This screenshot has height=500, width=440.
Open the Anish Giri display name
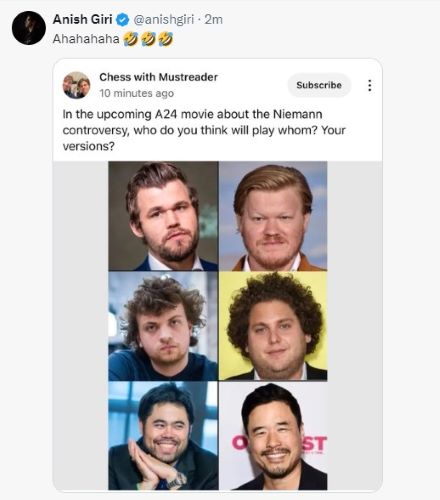(x=82, y=20)
